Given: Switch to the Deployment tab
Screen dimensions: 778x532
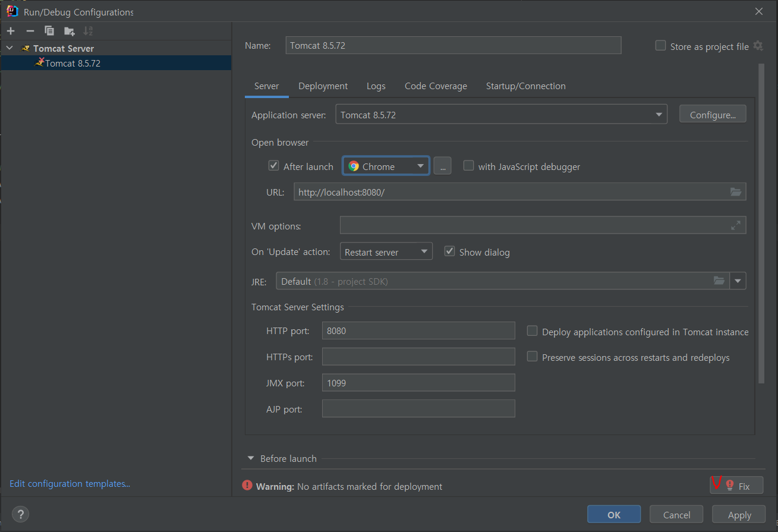Looking at the screenshot, I should coord(323,86).
